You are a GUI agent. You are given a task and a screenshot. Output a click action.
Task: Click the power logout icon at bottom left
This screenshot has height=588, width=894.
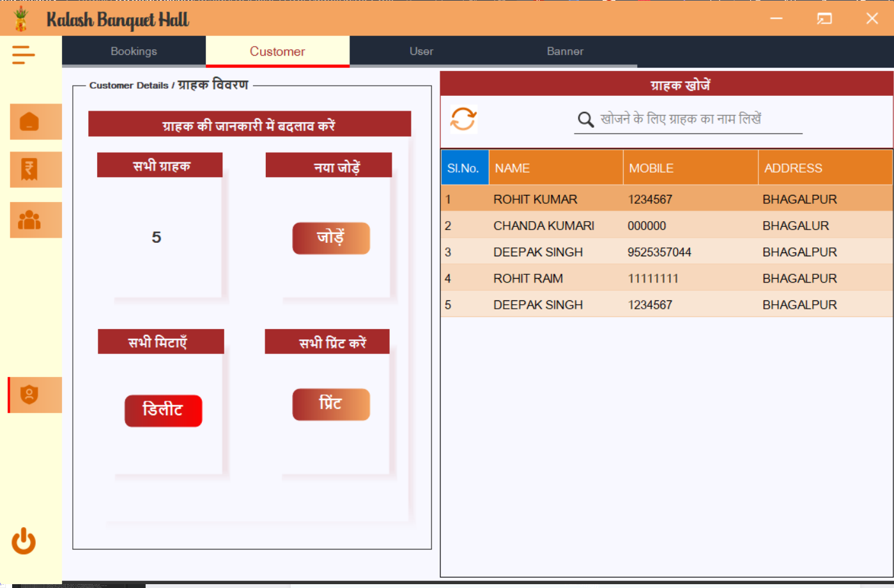click(23, 541)
